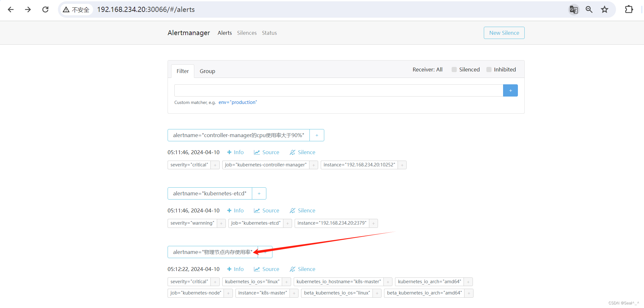Add kubernetes_io_os="linux" label to filter
Screen dimensions: 644x308
286,282
